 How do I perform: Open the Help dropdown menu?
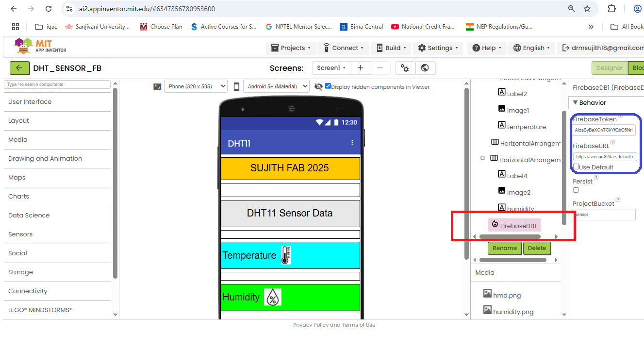(x=487, y=48)
